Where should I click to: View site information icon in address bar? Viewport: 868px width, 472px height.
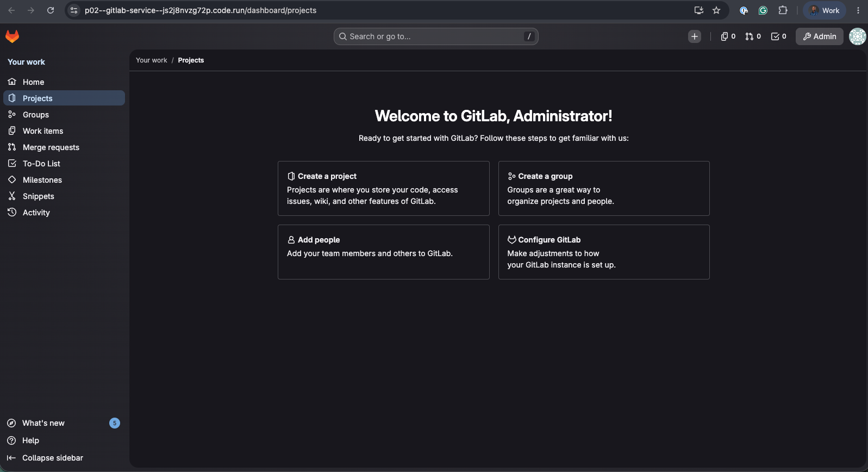[x=74, y=10]
